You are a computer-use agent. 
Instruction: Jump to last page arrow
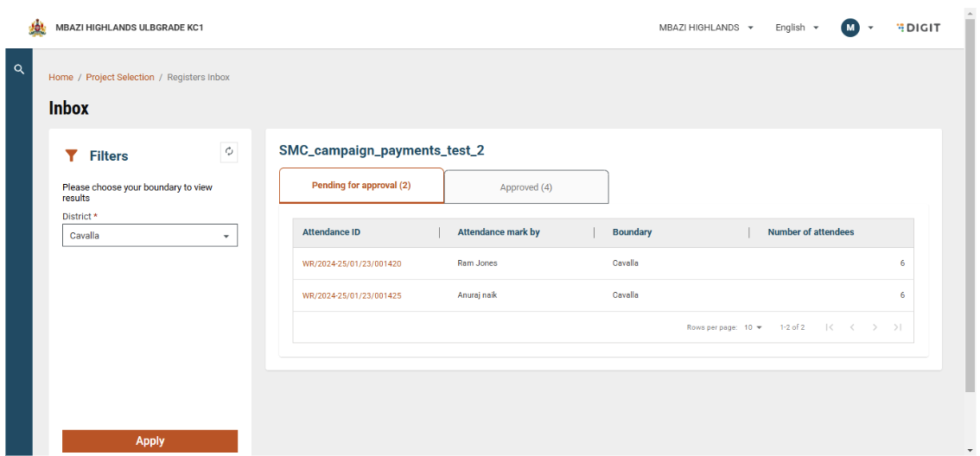898,327
